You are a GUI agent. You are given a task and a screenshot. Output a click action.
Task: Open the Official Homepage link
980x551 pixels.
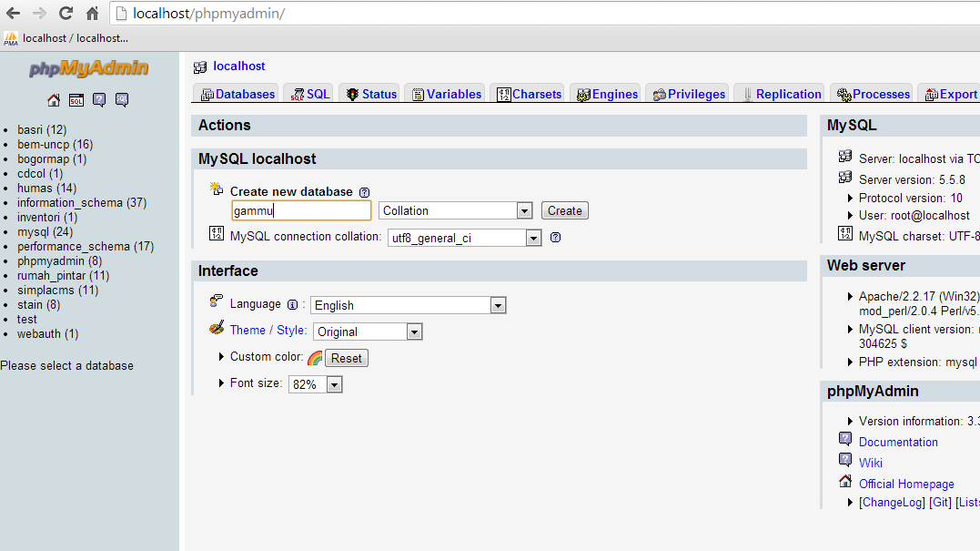[x=906, y=485]
